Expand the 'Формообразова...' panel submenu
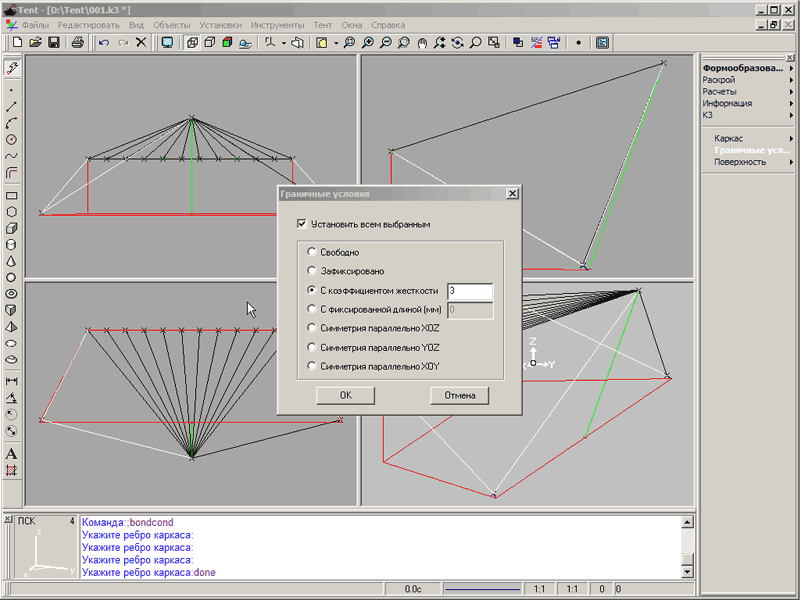The width and height of the screenshot is (800, 600). 791,68
